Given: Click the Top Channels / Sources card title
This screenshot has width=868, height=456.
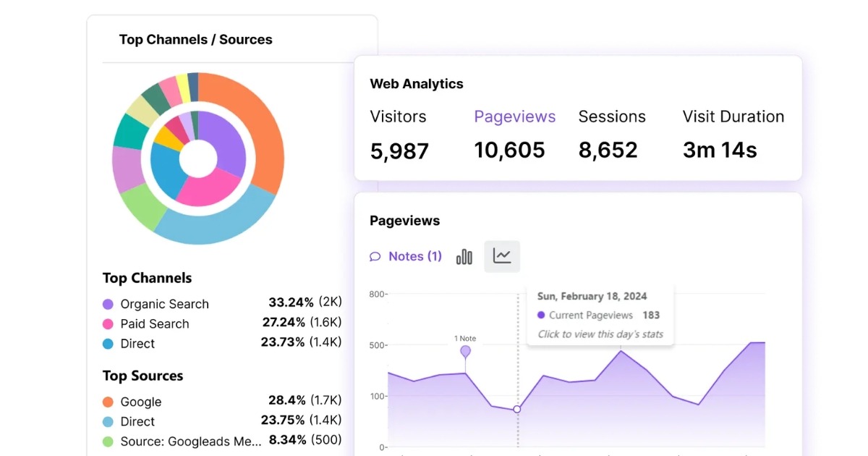Looking at the screenshot, I should point(196,40).
